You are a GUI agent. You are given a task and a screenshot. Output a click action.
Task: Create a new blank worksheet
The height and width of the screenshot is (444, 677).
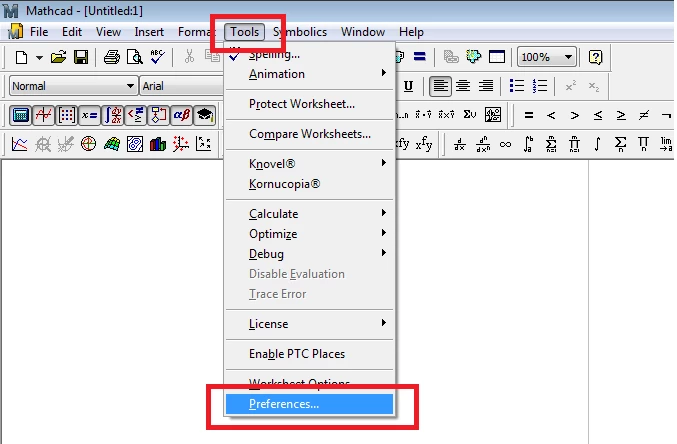21,57
